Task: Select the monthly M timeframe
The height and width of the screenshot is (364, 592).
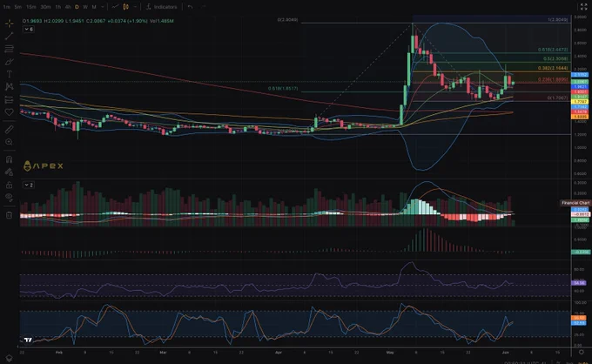Action: (x=94, y=7)
